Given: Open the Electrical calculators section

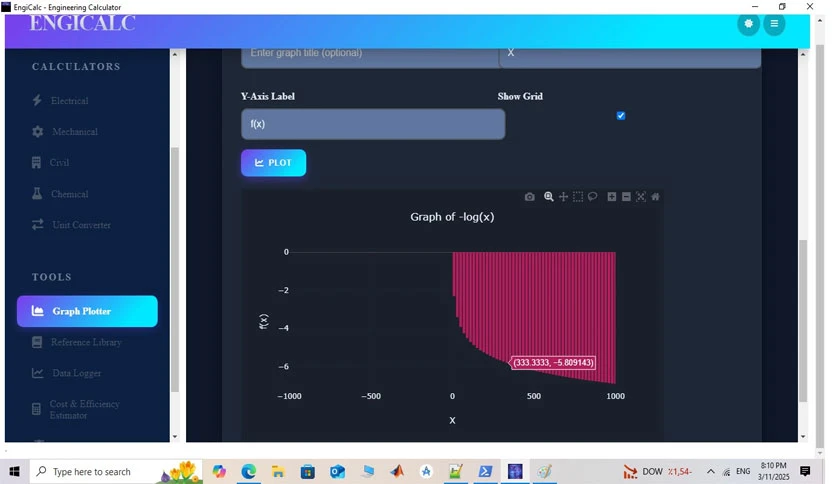Looking at the screenshot, I should click(69, 101).
